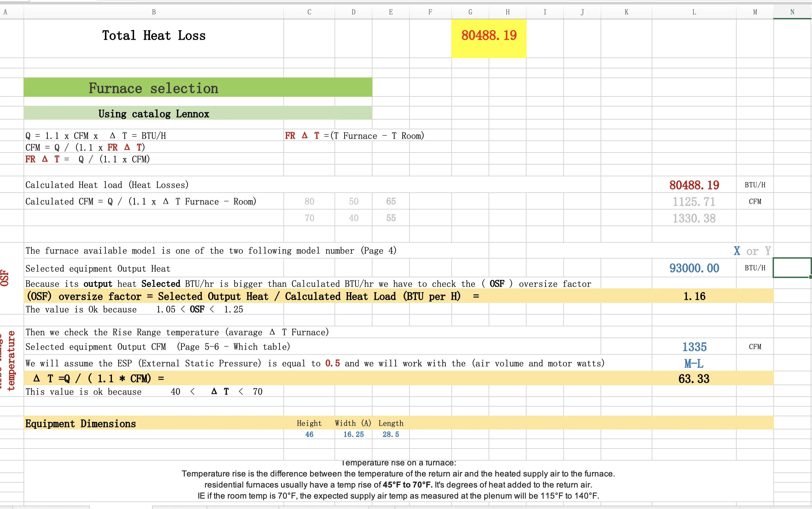Select column N header
Viewport: 812px width, 509px height.
792,12
